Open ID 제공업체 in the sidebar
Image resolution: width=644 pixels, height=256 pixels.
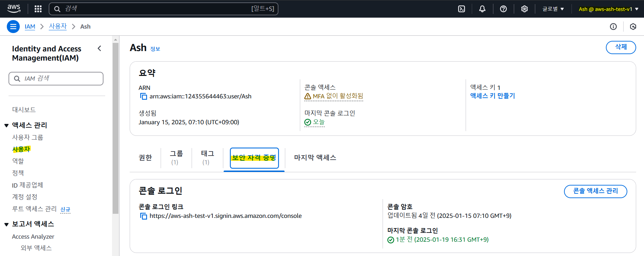coord(28,185)
